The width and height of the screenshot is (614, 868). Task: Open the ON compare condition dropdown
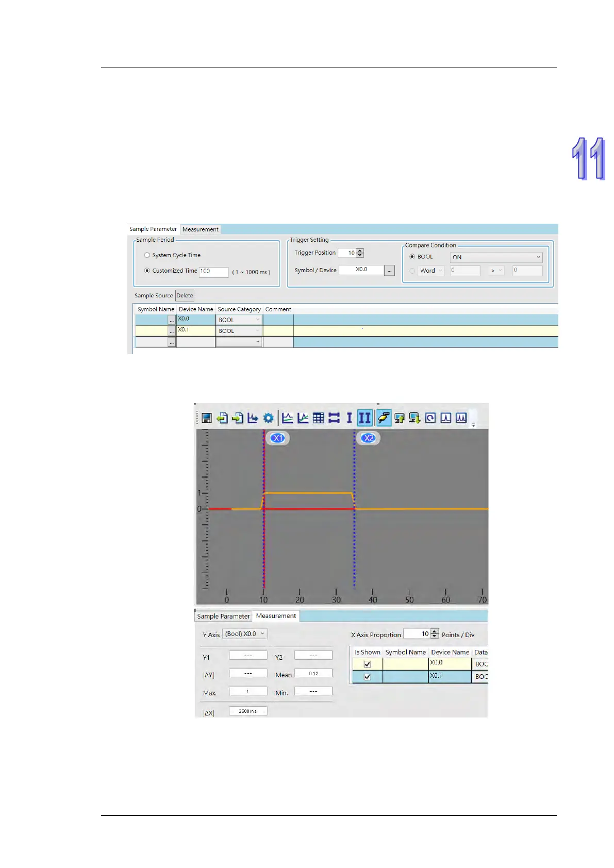[x=496, y=257]
